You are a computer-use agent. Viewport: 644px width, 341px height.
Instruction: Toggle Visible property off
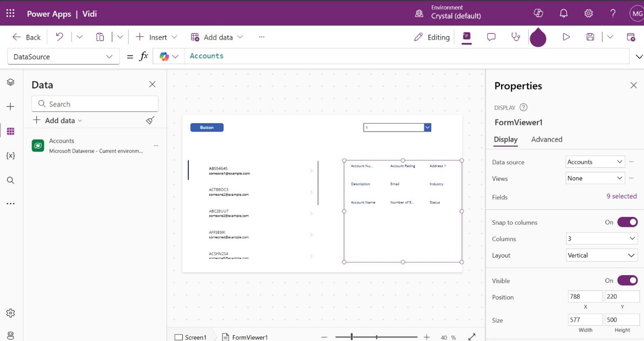[x=627, y=281]
